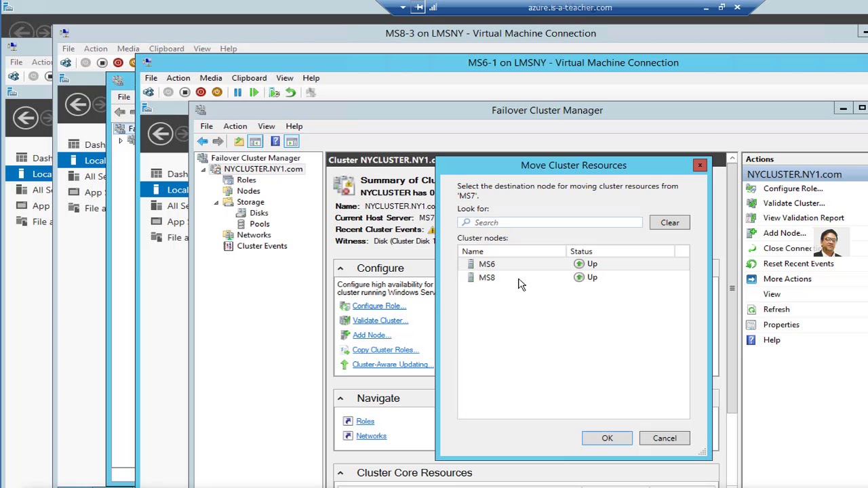Screen dimensions: 868x488
Task: Click the magnifier icon in the Search box
Action: [x=466, y=222]
